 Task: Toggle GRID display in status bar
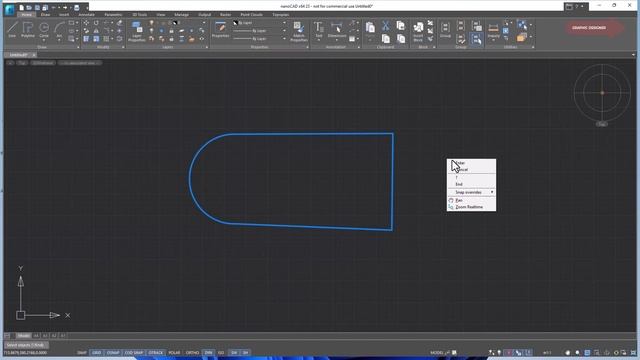click(x=97, y=353)
